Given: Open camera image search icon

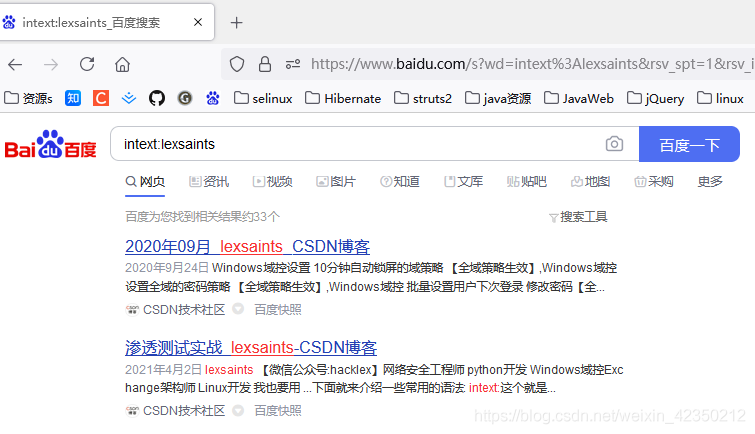Looking at the screenshot, I should 614,144.
